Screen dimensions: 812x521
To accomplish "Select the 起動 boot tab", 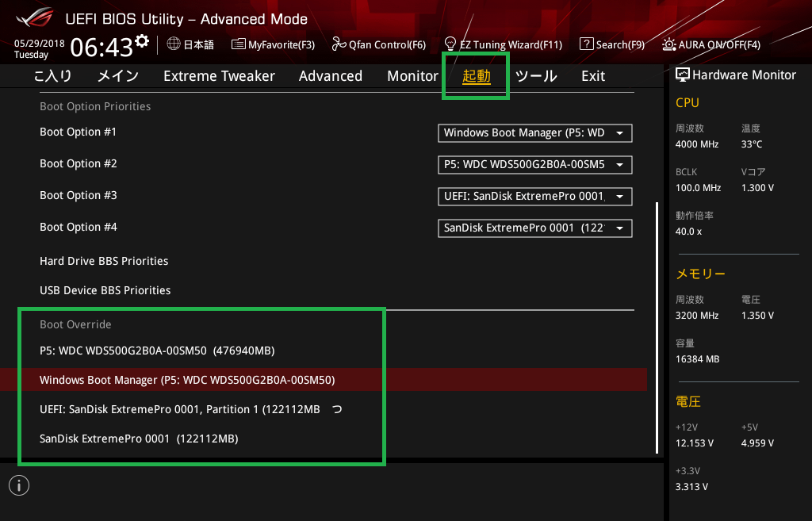I will click(477, 76).
